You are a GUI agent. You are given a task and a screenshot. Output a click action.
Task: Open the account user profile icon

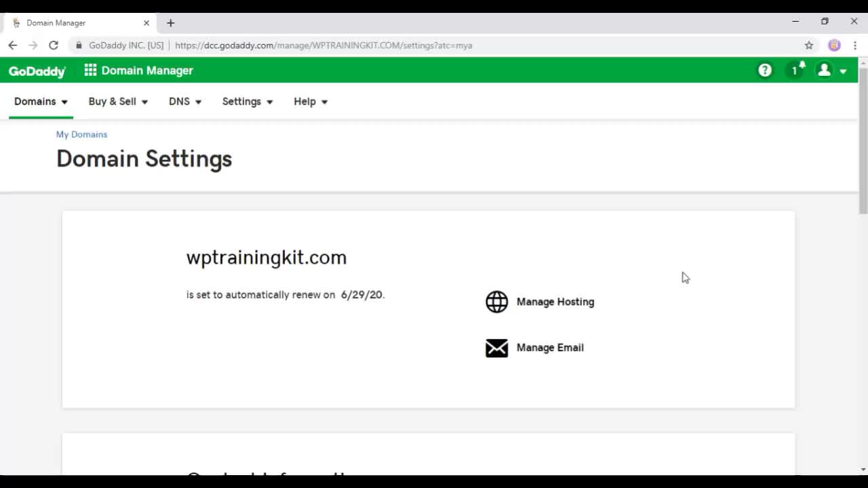(x=824, y=70)
